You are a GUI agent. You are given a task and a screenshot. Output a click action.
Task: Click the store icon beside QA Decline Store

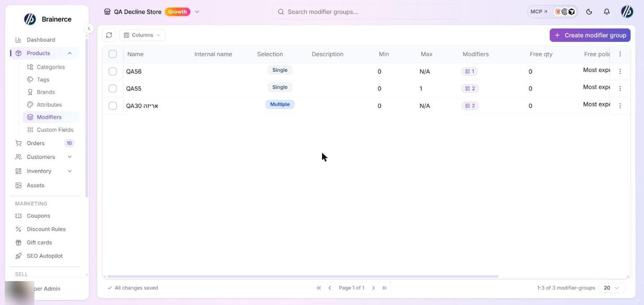point(107,12)
